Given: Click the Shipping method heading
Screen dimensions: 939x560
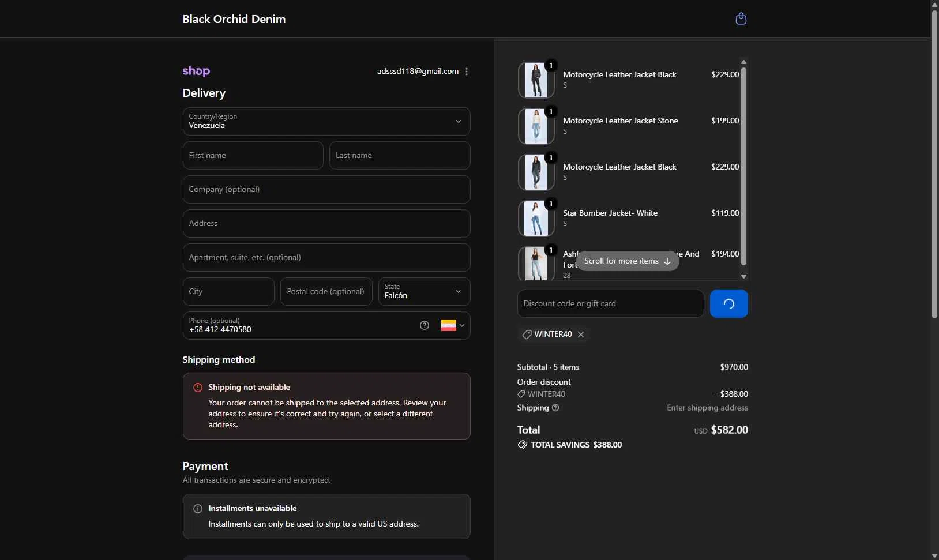Looking at the screenshot, I should 219,360.
